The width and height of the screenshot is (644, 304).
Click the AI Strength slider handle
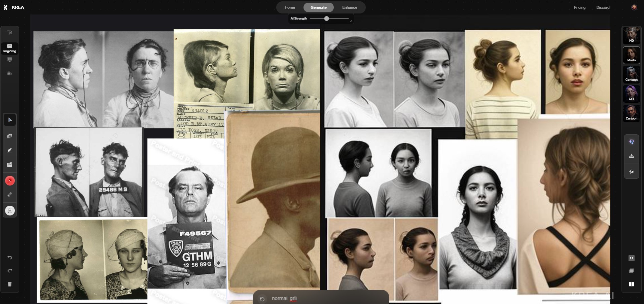(x=326, y=19)
